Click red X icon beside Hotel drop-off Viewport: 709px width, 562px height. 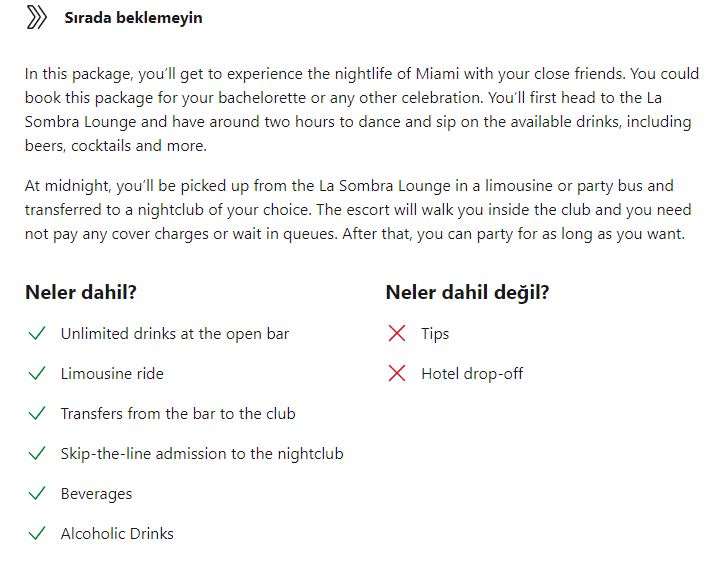coord(397,373)
